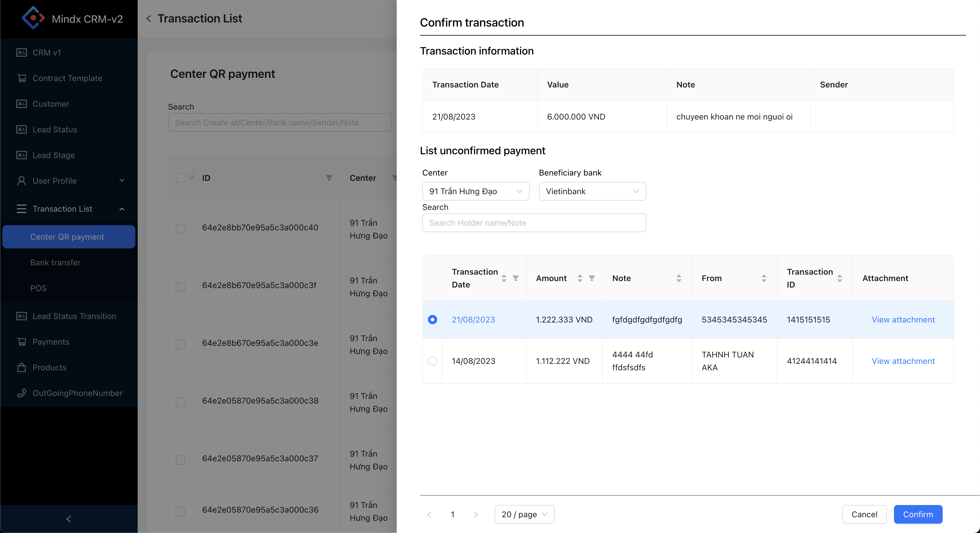980x533 pixels.
Task: Open the 20 / page size dropdown
Action: click(524, 514)
